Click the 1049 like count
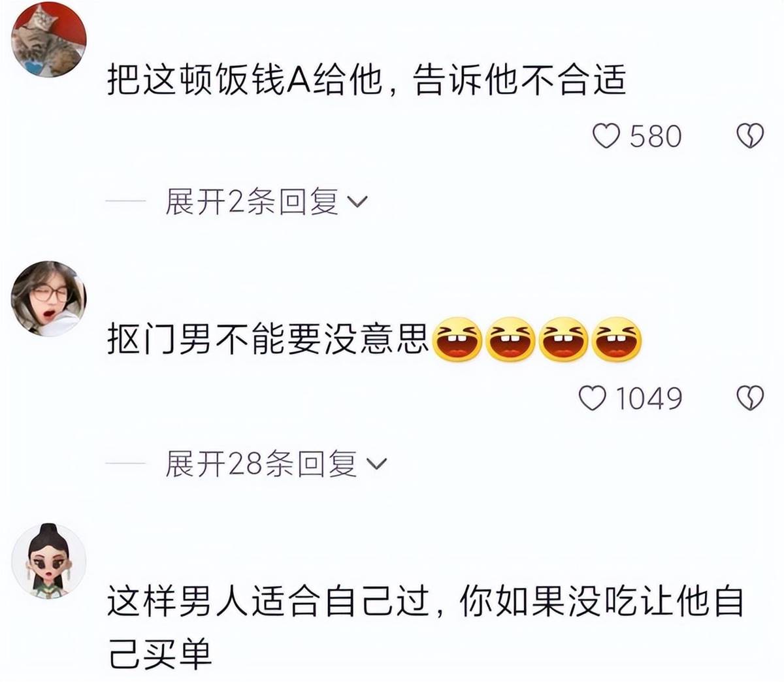This screenshot has height=682, width=784. click(x=649, y=398)
